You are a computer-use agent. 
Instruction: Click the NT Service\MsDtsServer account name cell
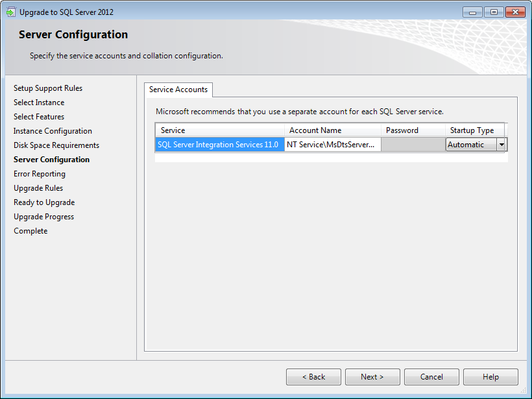coord(332,145)
